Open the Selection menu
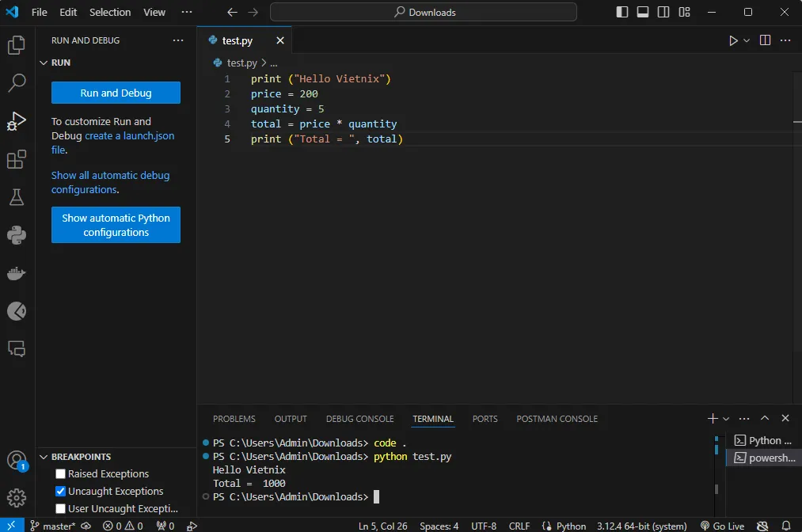802x532 pixels. coord(109,12)
